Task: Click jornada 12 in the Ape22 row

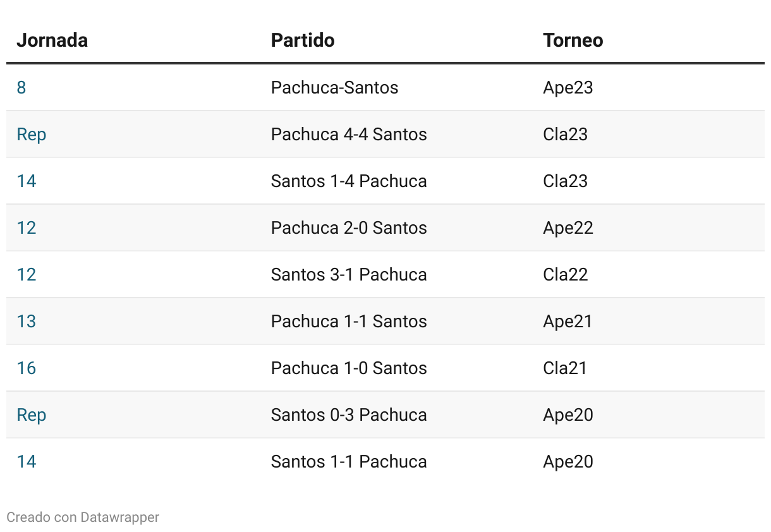Action: tap(27, 227)
